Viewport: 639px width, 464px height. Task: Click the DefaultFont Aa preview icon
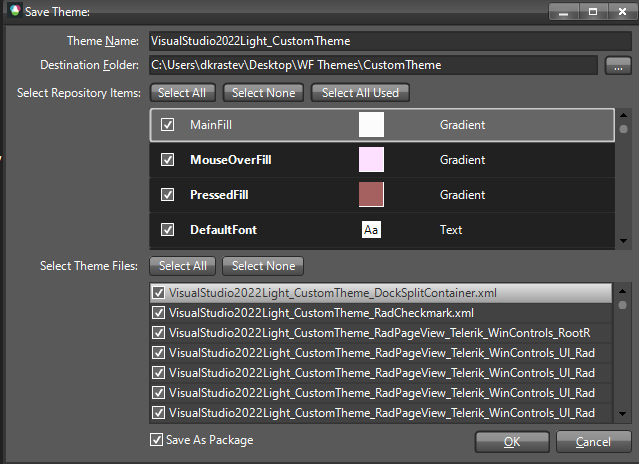click(371, 230)
